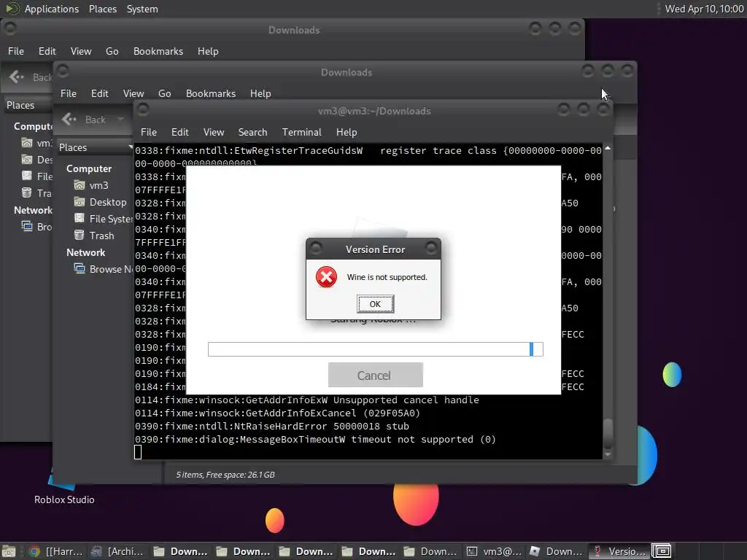Click the terminal scrollbar thumb
The image size is (747, 560).
[608, 433]
